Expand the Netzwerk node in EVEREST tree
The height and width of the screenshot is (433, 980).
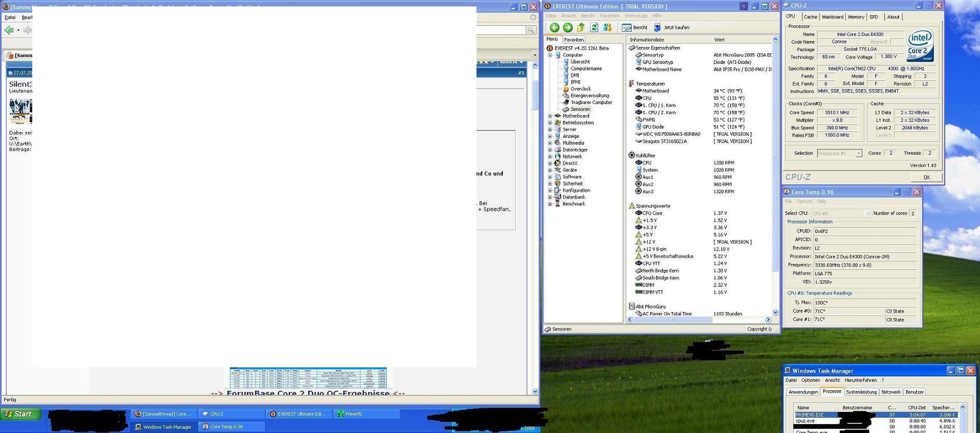[x=550, y=157]
